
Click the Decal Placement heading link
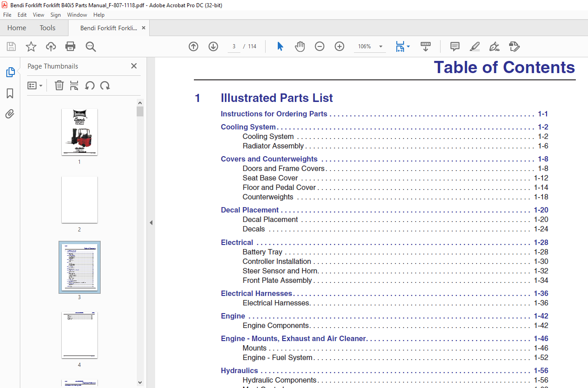pyautogui.click(x=250, y=210)
